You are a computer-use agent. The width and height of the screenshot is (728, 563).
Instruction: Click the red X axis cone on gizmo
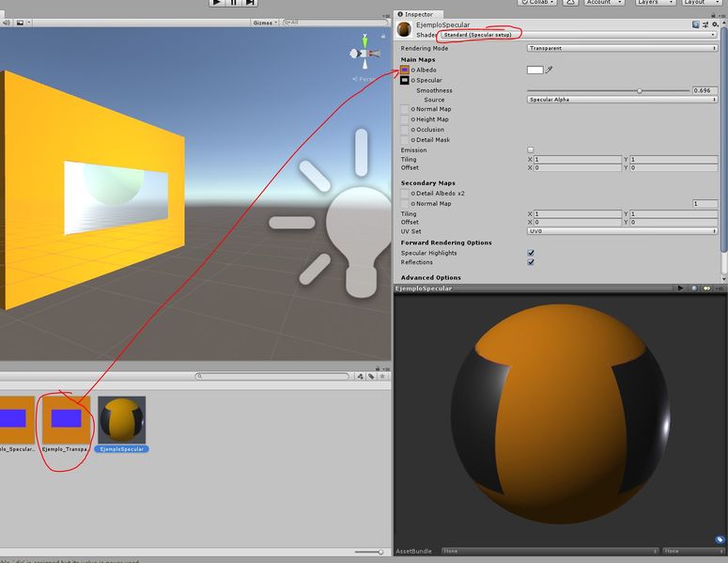375,54
